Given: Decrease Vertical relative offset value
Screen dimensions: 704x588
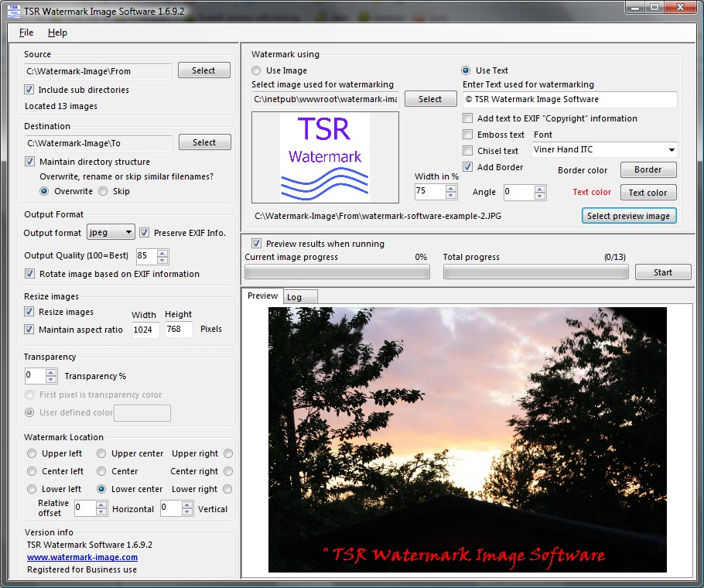Looking at the screenshot, I should (x=187, y=511).
